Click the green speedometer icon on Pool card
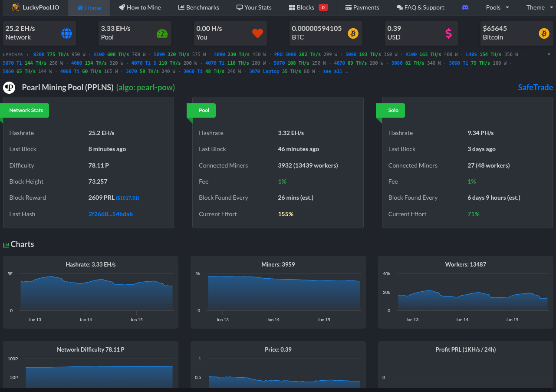Image resolution: width=556 pixels, height=392 pixels. point(162,33)
